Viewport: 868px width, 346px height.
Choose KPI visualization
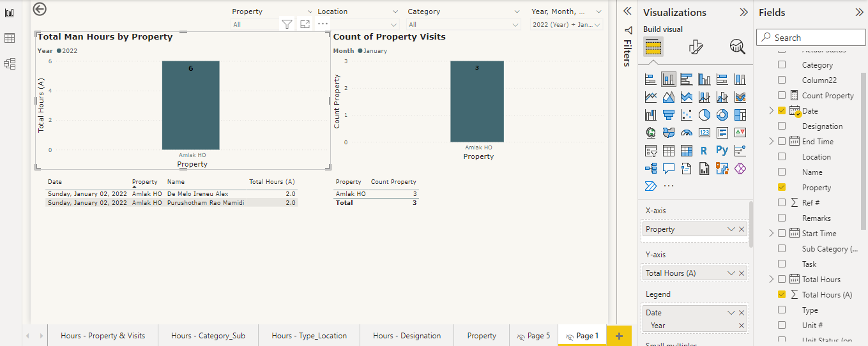point(740,133)
